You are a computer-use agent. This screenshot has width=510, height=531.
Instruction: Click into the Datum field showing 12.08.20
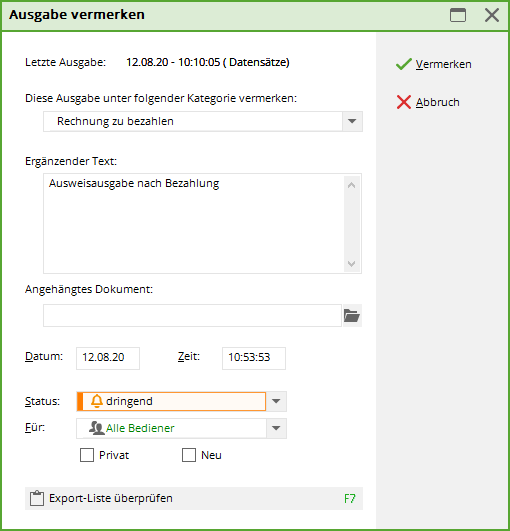pos(108,358)
